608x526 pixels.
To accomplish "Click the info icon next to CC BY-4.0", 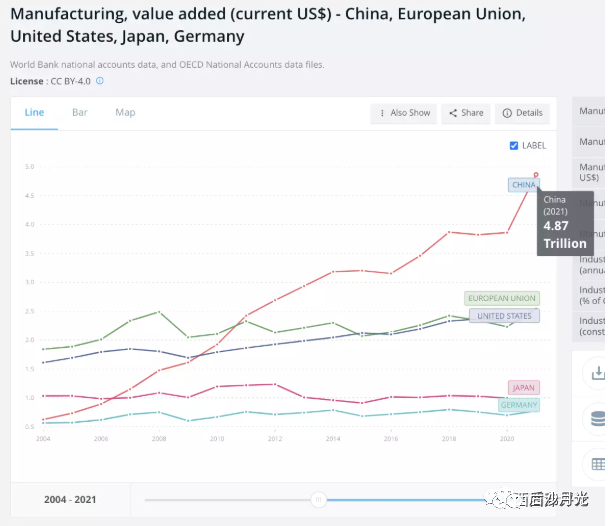I will click(x=100, y=81).
